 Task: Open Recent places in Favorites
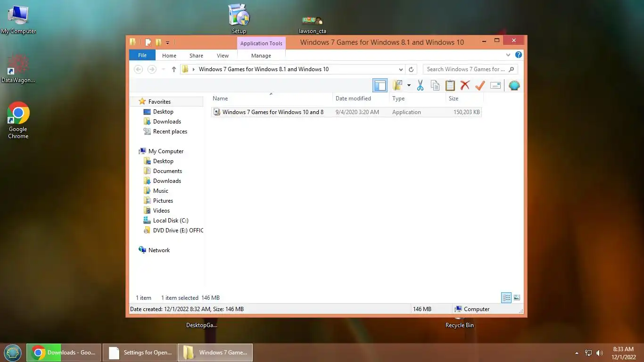pos(170,132)
